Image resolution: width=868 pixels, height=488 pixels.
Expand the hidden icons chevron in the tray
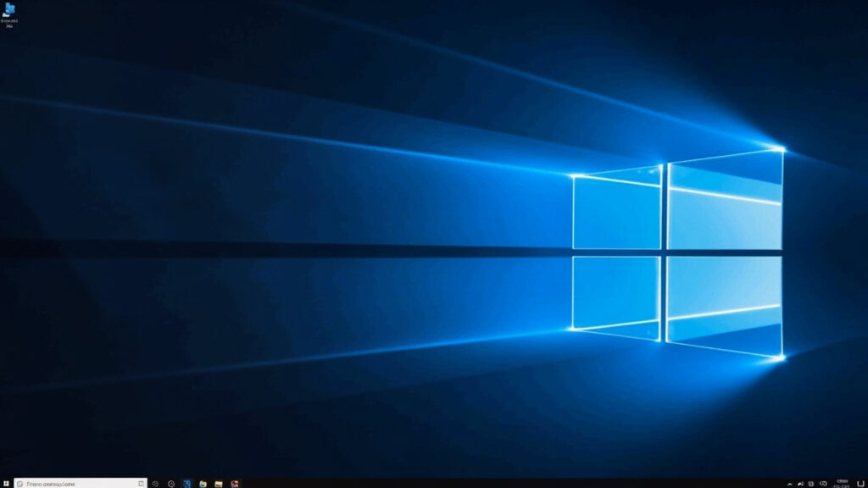pyautogui.click(x=790, y=483)
